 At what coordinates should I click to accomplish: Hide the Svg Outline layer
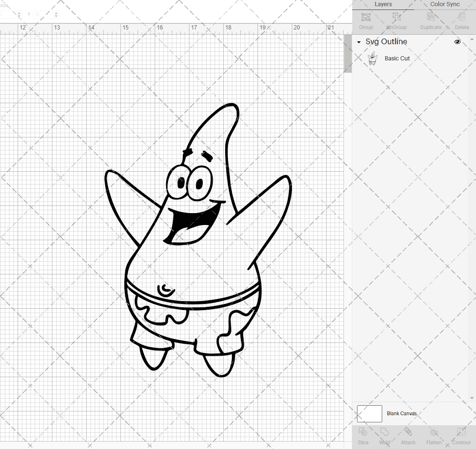457,42
